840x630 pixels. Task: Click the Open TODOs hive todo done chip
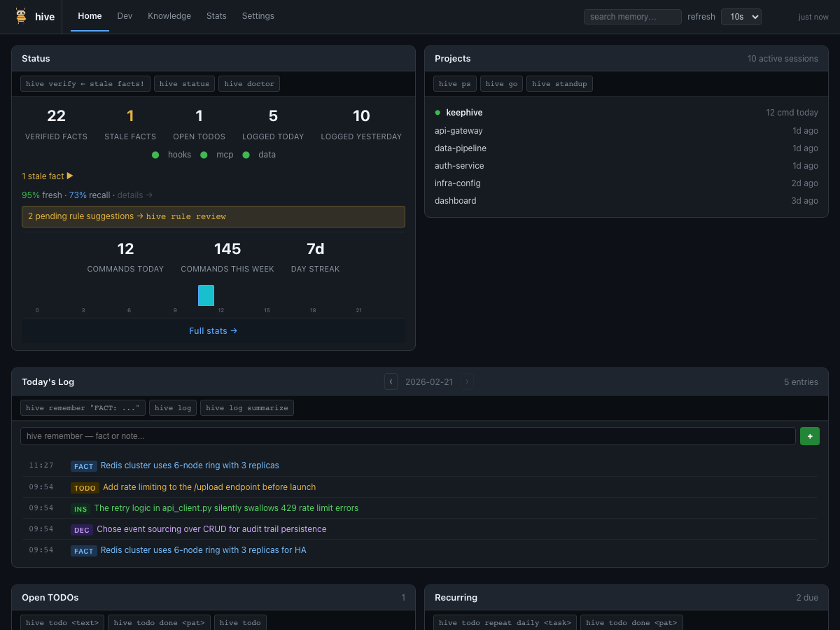(159, 622)
